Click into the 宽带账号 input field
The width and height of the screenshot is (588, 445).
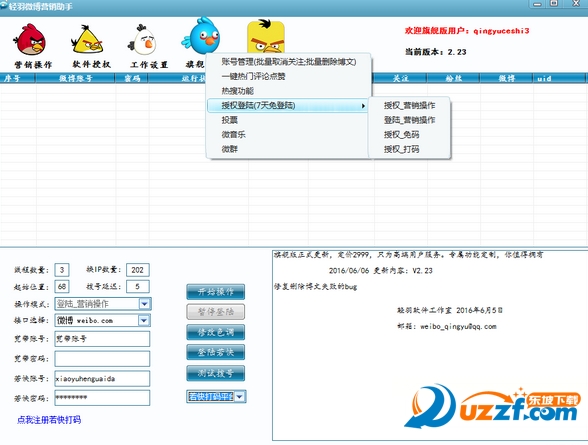[102, 339]
